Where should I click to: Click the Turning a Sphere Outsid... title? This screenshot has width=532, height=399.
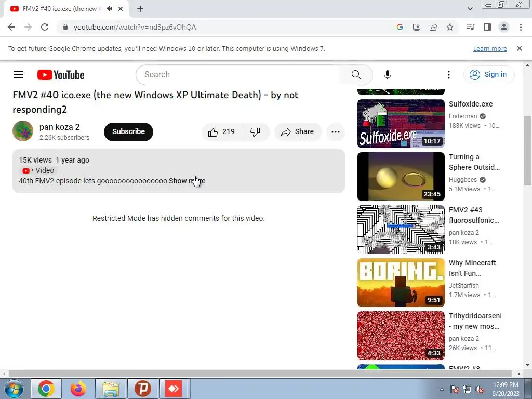(x=474, y=162)
